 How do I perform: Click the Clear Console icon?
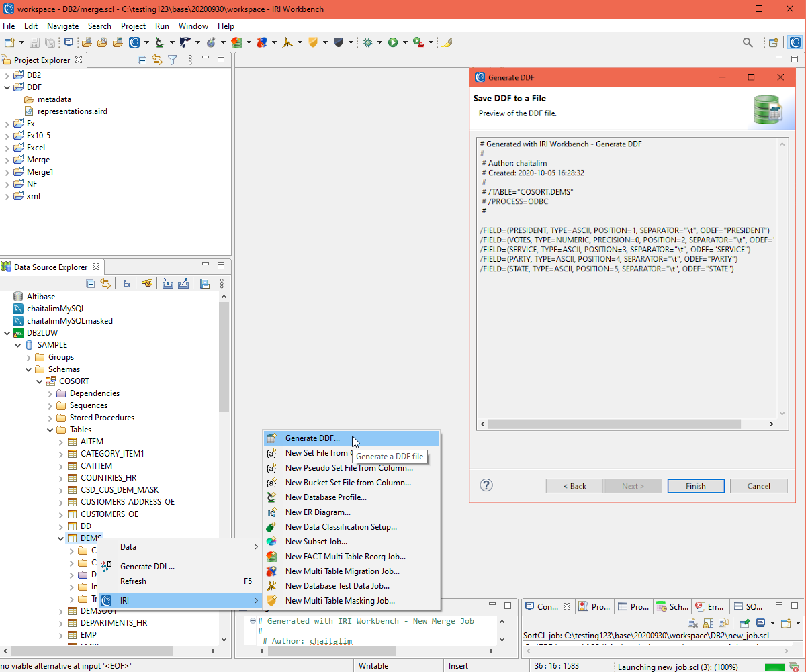click(692, 623)
